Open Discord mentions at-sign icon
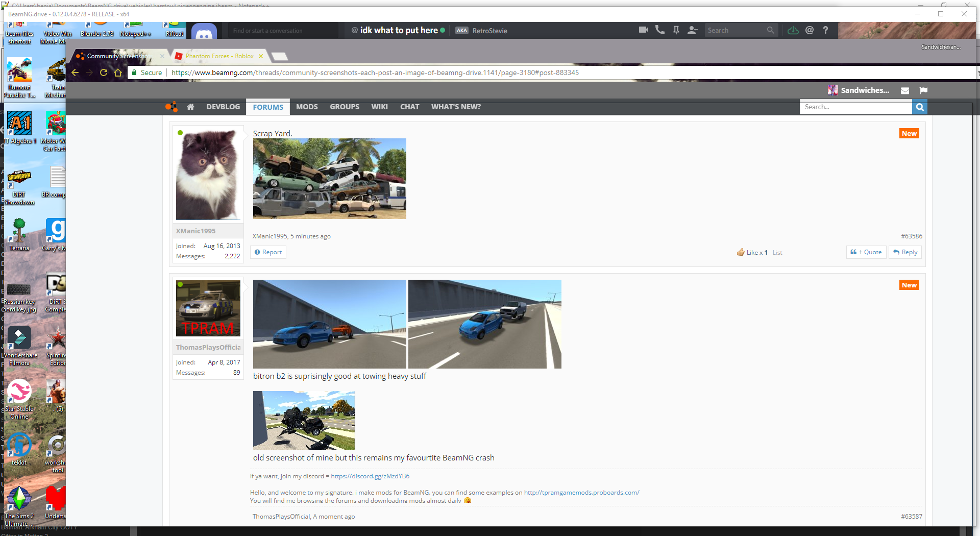The image size is (980, 536). [810, 30]
